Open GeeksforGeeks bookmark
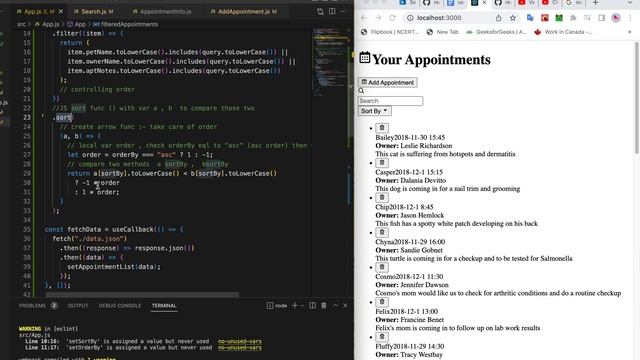The width and height of the screenshot is (640, 360). [496, 32]
